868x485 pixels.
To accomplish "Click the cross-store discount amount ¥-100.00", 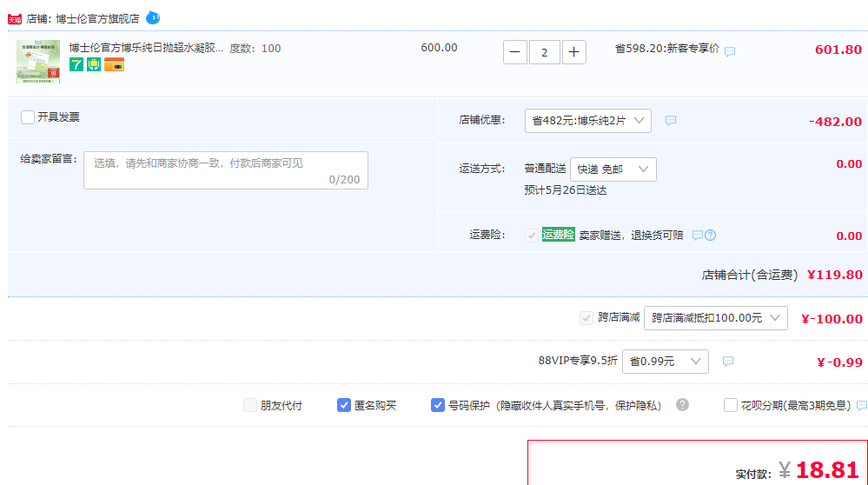I will [832, 319].
